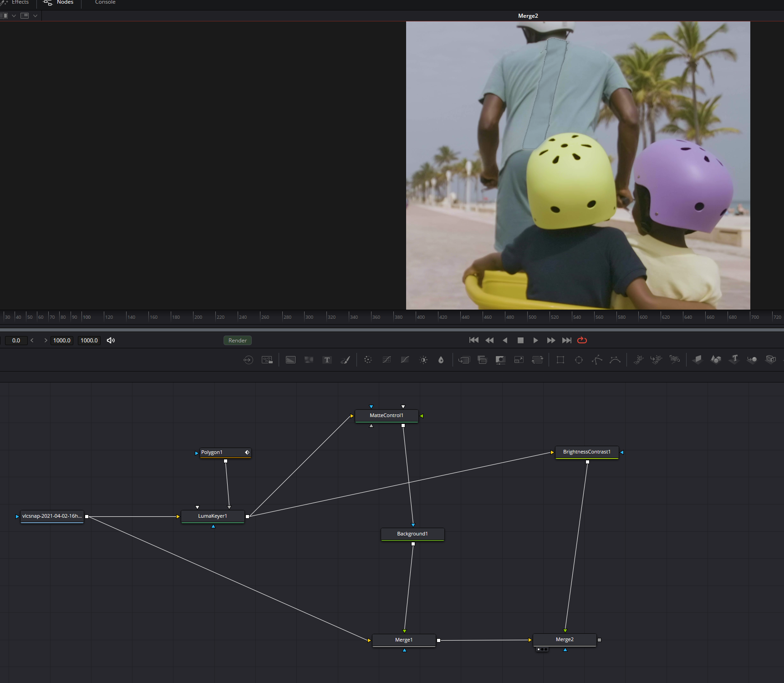
Task: Add a BSpline mask from toolbar
Action: tap(615, 360)
